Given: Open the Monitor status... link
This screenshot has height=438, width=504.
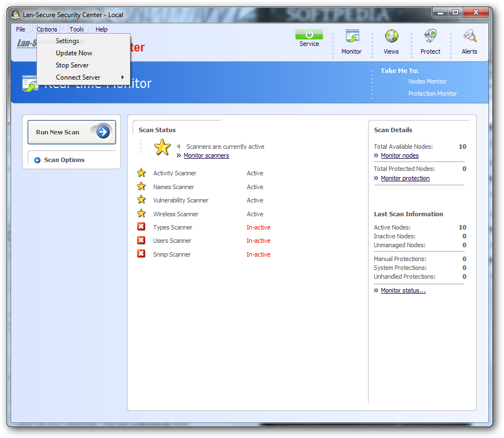Looking at the screenshot, I should 403,290.
